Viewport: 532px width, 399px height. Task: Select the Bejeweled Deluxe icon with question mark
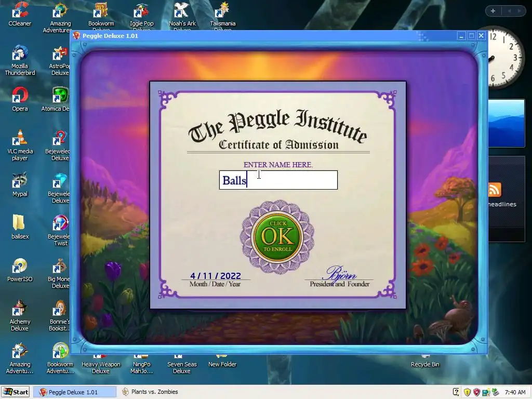tap(58, 145)
